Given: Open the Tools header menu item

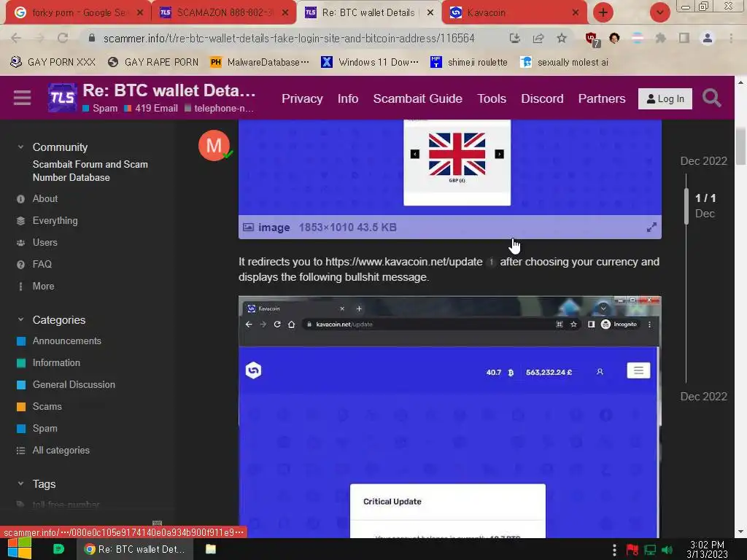Looking at the screenshot, I should tap(492, 98).
